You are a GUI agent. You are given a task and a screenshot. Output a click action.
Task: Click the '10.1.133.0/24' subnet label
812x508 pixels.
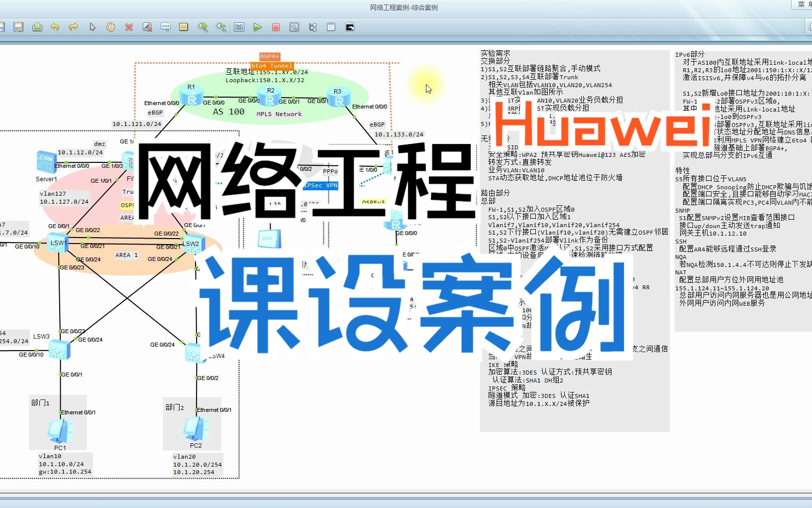coord(399,134)
